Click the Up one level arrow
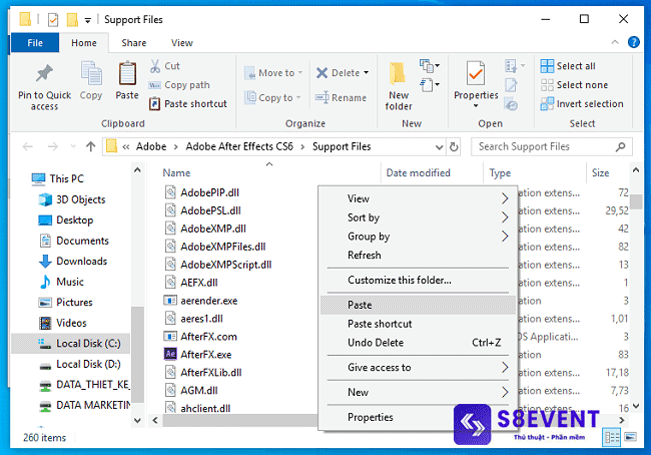This screenshot has height=455, width=651. pyautogui.click(x=91, y=147)
